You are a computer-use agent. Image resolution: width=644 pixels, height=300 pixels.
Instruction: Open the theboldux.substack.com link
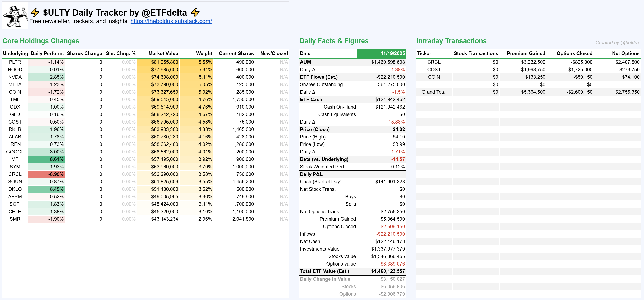171,21
